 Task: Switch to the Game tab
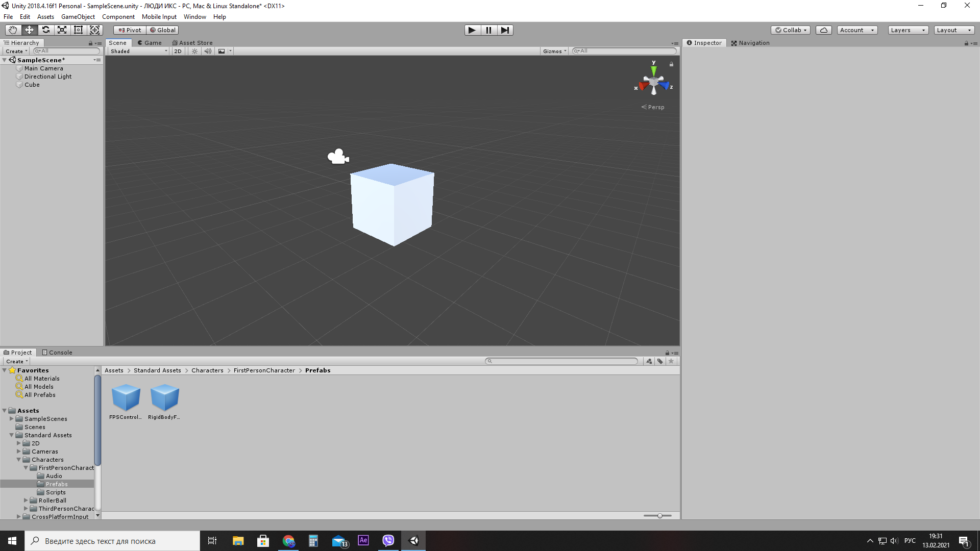[x=149, y=43]
